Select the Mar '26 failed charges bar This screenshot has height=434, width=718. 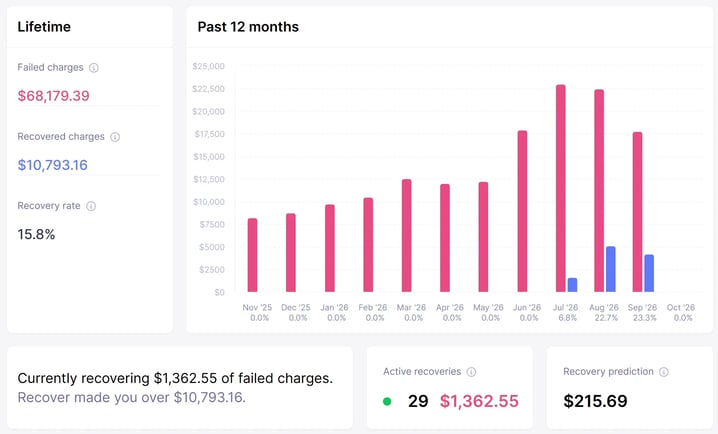[x=407, y=236]
